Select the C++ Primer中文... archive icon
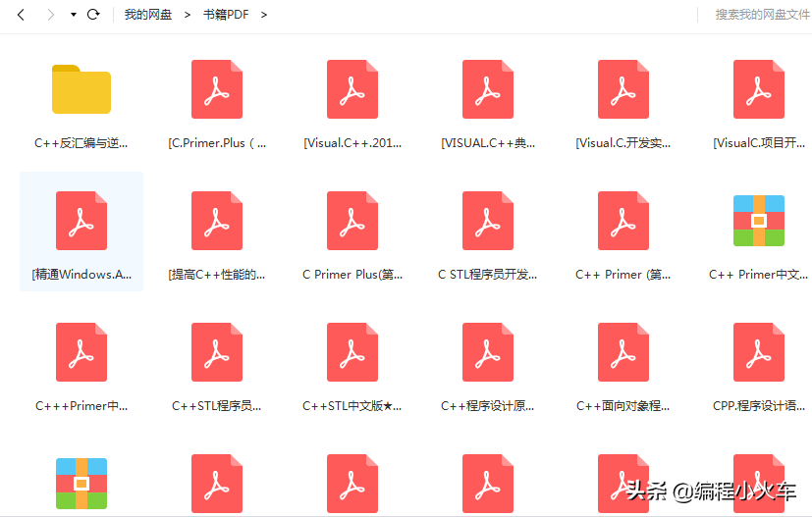The width and height of the screenshot is (812, 517). point(759,221)
